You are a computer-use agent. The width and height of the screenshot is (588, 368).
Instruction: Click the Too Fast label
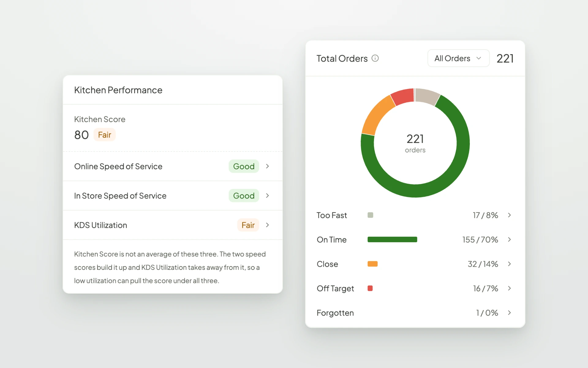pyautogui.click(x=332, y=215)
